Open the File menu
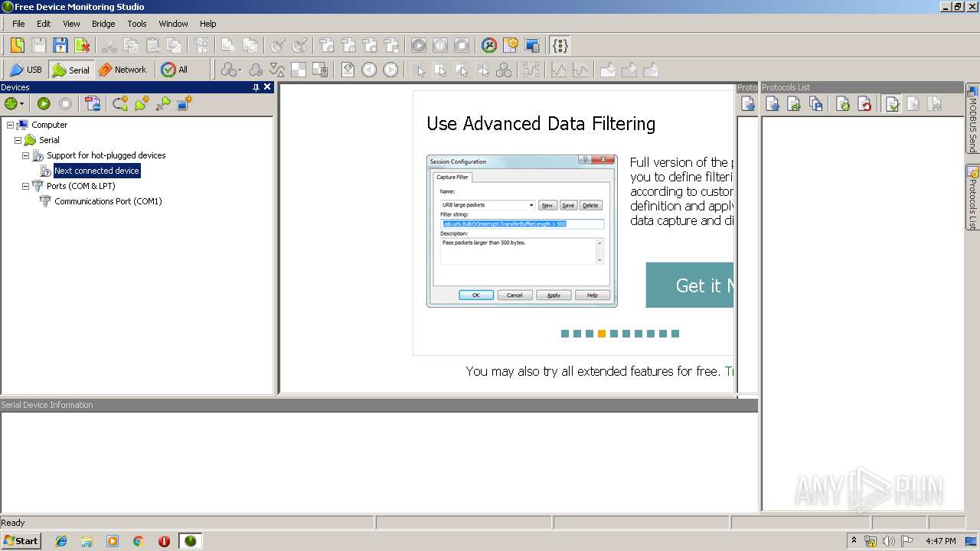This screenshot has width=980, height=551. point(18,24)
